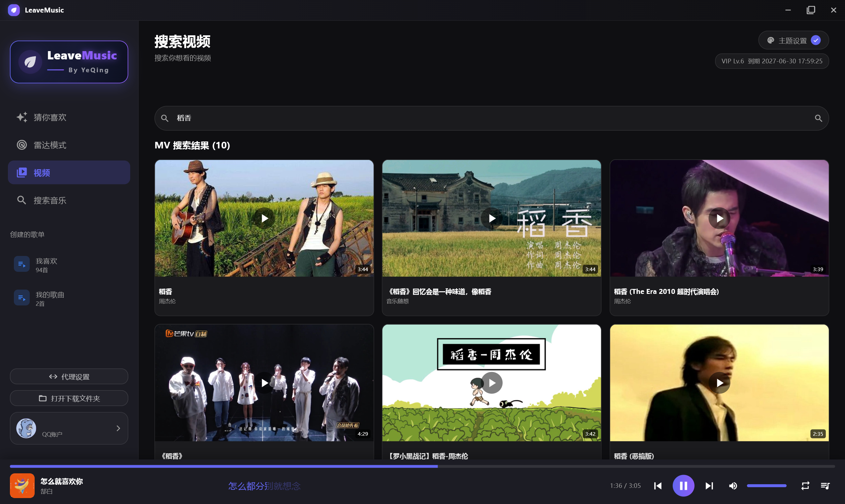
Task: Click 打开下载文件夹 button
Action: [x=69, y=398]
